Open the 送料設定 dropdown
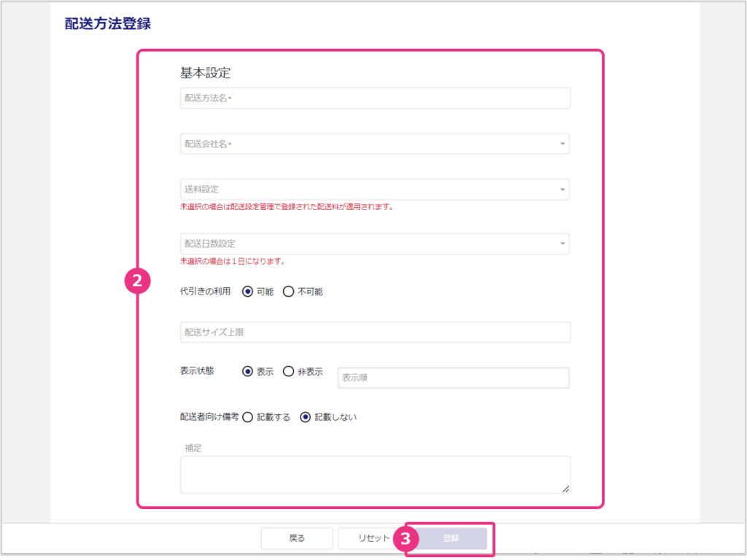 (375, 190)
